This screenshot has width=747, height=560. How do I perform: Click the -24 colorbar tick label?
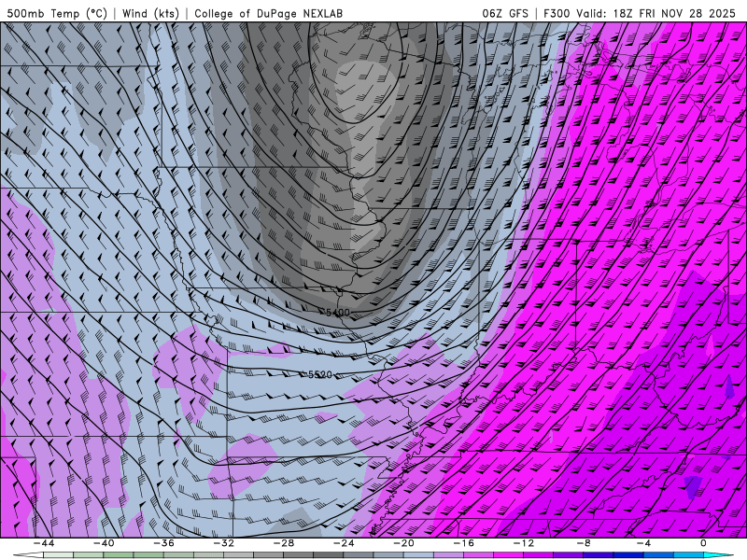pos(344,543)
